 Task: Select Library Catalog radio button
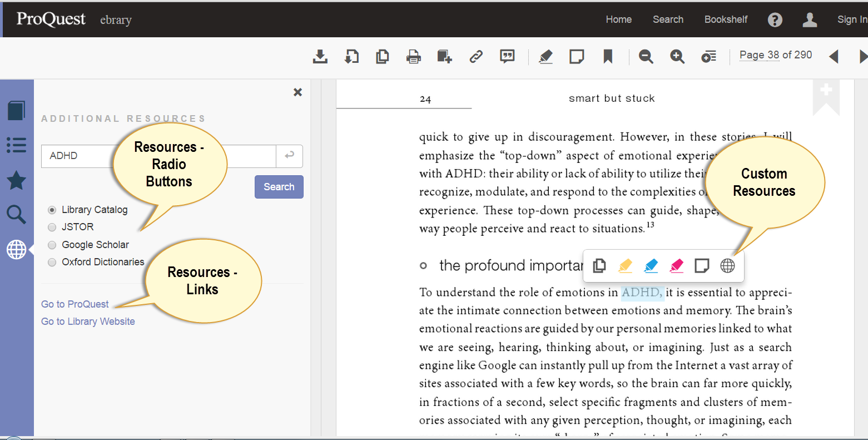pyautogui.click(x=52, y=210)
